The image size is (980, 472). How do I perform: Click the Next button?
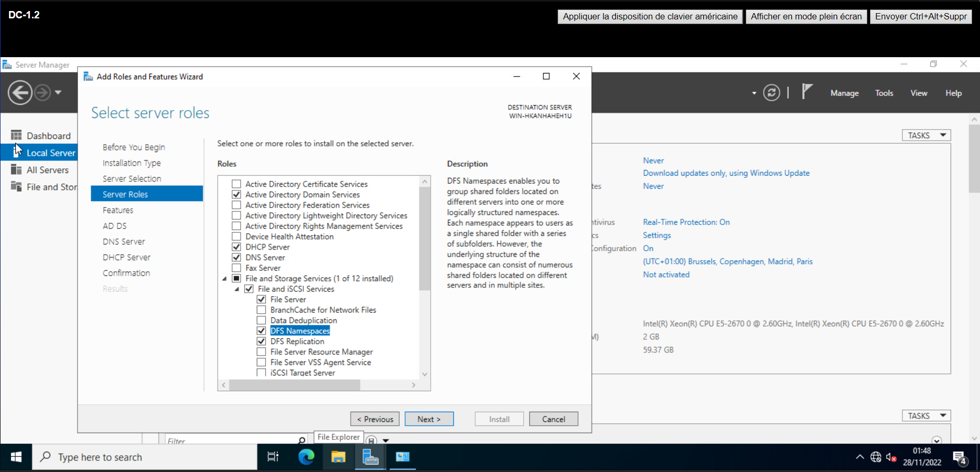[429, 419]
